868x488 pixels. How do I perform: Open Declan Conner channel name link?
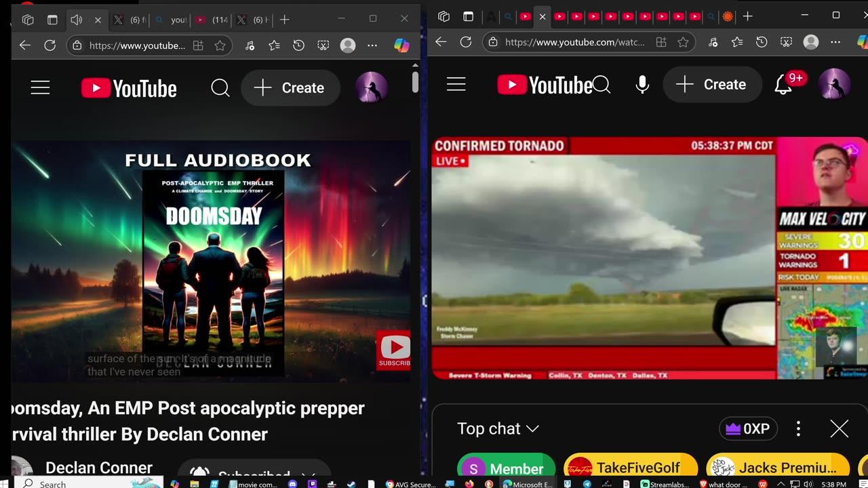[99, 468]
